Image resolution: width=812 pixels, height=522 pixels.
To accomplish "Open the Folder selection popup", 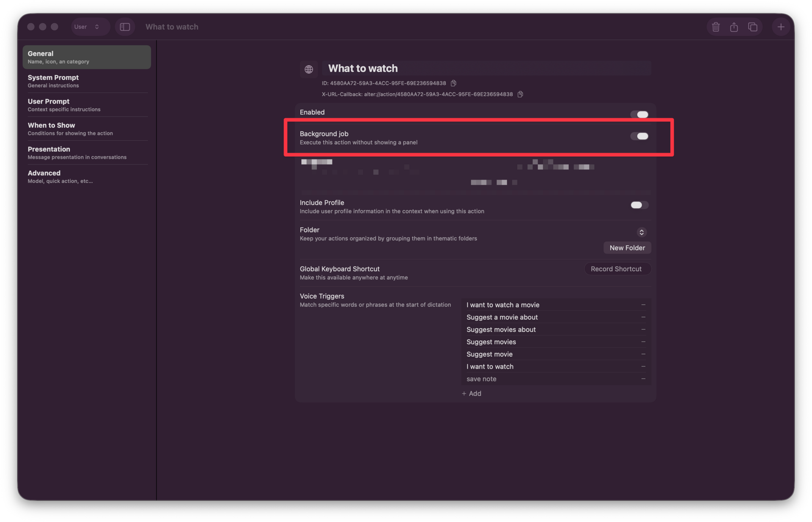I will pyautogui.click(x=642, y=232).
